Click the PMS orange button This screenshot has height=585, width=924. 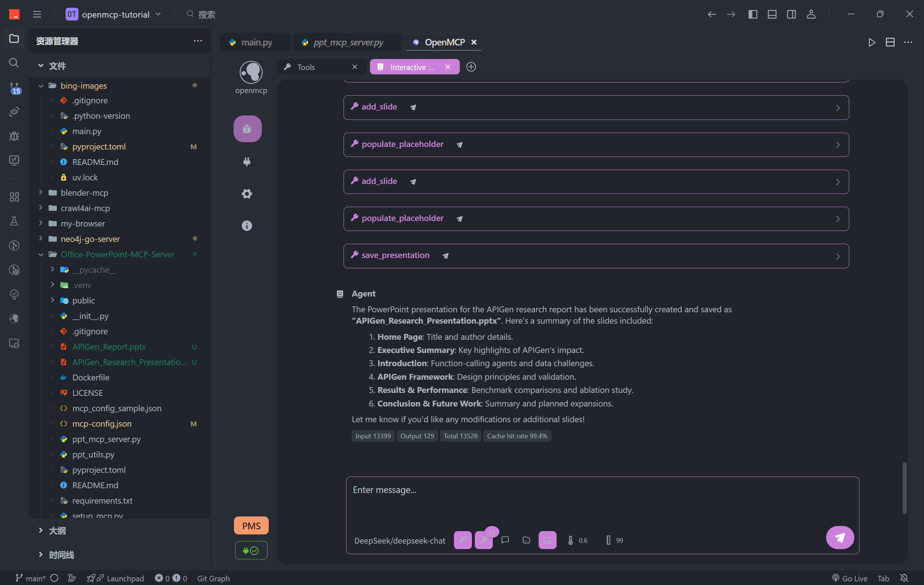[251, 526]
